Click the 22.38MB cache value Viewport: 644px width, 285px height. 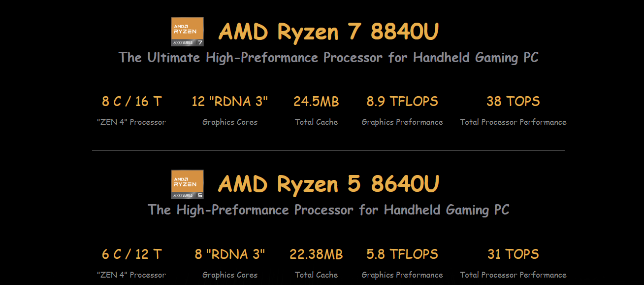(x=316, y=254)
